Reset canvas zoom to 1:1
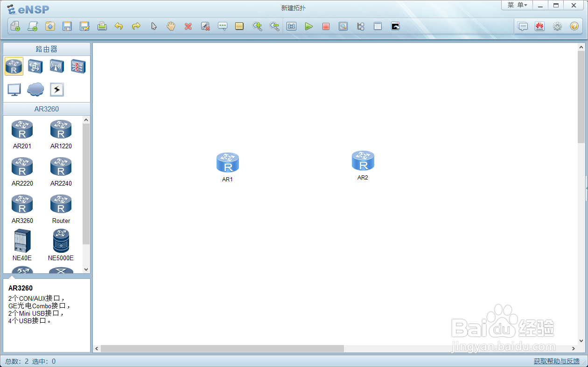Image resolution: width=588 pixels, height=367 pixels. [292, 27]
